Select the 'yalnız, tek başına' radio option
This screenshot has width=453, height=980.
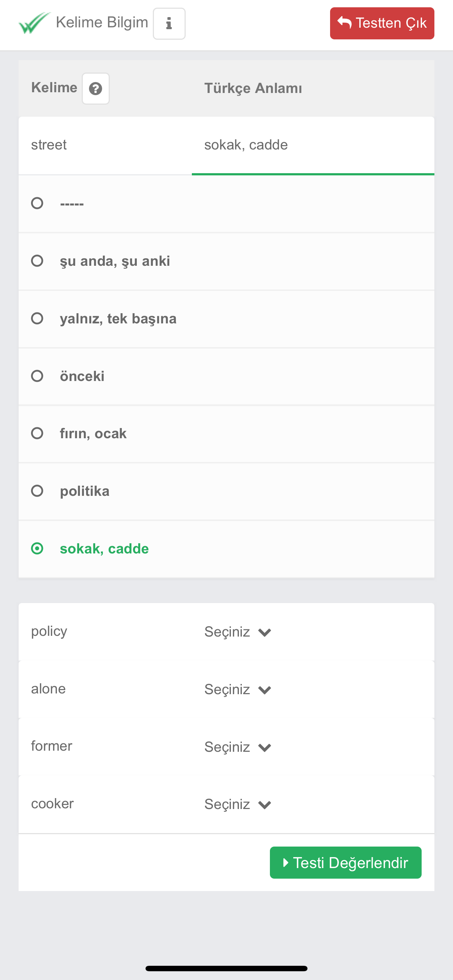point(37,318)
